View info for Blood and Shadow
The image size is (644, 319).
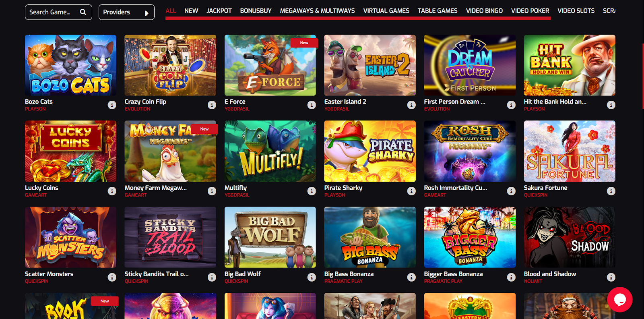[x=611, y=277]
